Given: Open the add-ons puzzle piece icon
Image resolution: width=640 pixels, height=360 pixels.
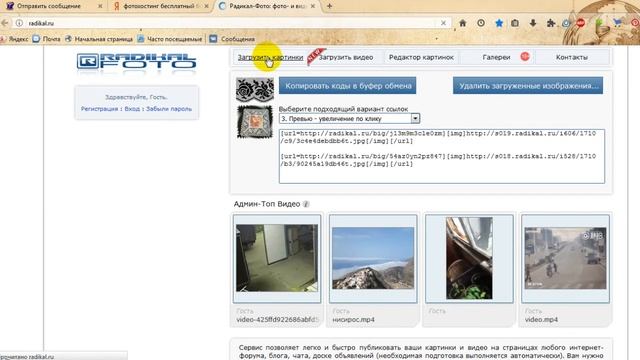Looking at the screenshot, I should pyautogui.click(x=551, y=23).
